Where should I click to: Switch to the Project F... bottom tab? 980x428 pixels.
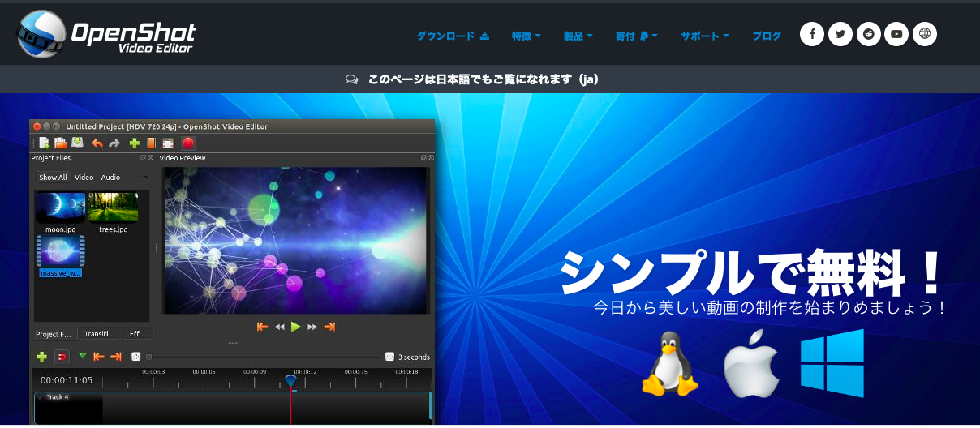[54, 333]
